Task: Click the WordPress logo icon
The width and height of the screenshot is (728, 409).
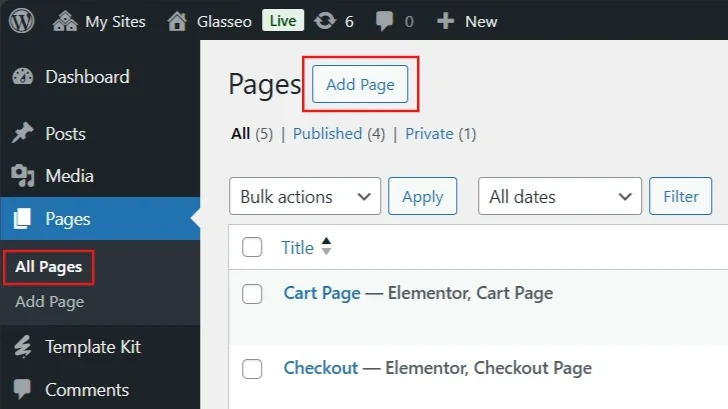Action: [22, 20]
